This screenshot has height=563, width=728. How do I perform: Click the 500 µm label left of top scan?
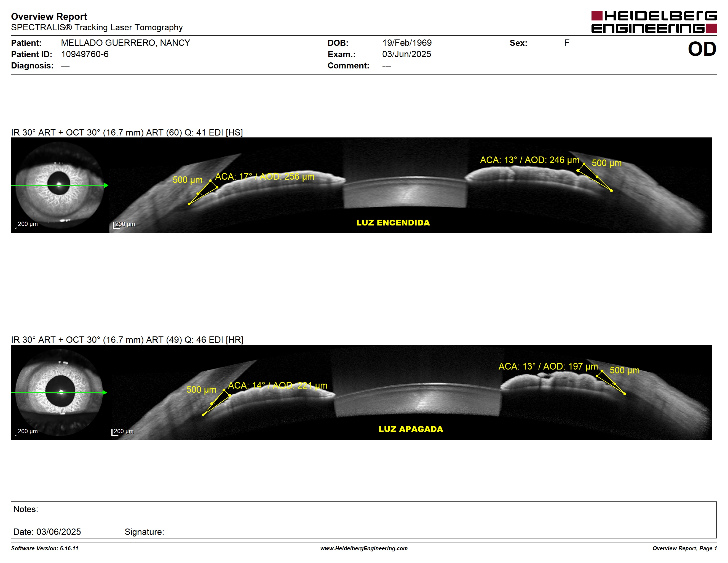(x=187, y=180)
